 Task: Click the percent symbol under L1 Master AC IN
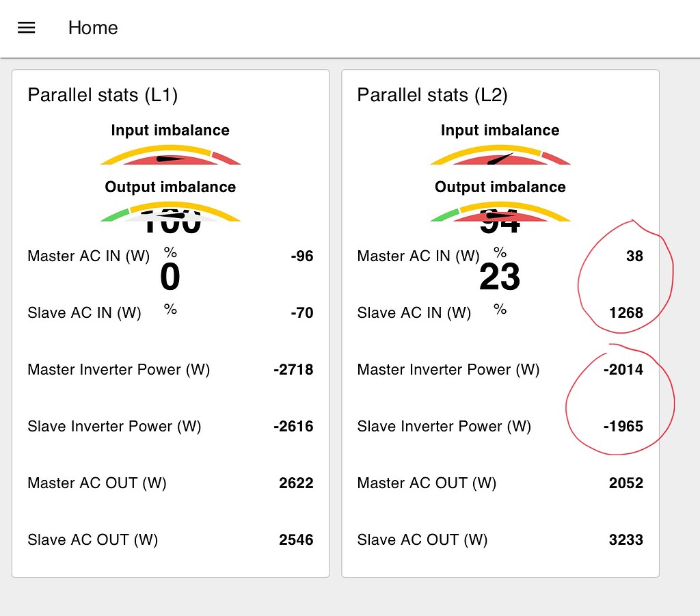[x=170, y=252]
